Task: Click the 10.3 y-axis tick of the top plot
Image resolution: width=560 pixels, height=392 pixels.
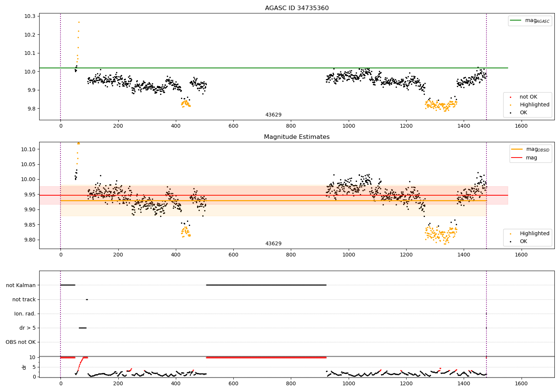Action: 29,16
